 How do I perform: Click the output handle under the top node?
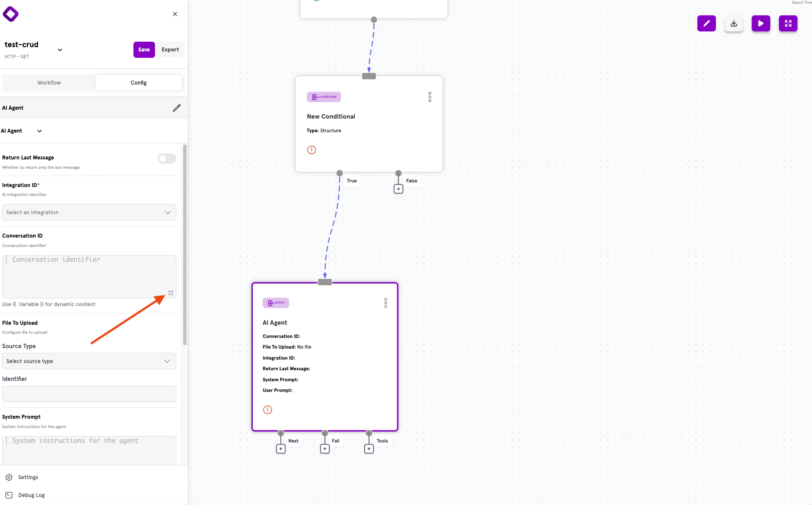374,20
